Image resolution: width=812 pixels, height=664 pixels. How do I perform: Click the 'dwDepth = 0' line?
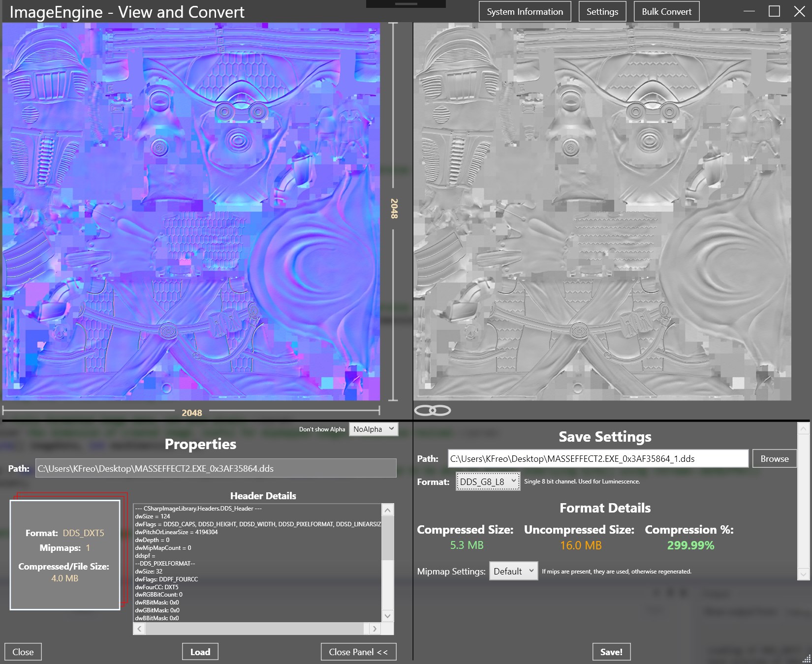pyautogui.click(x=152, y=540)
